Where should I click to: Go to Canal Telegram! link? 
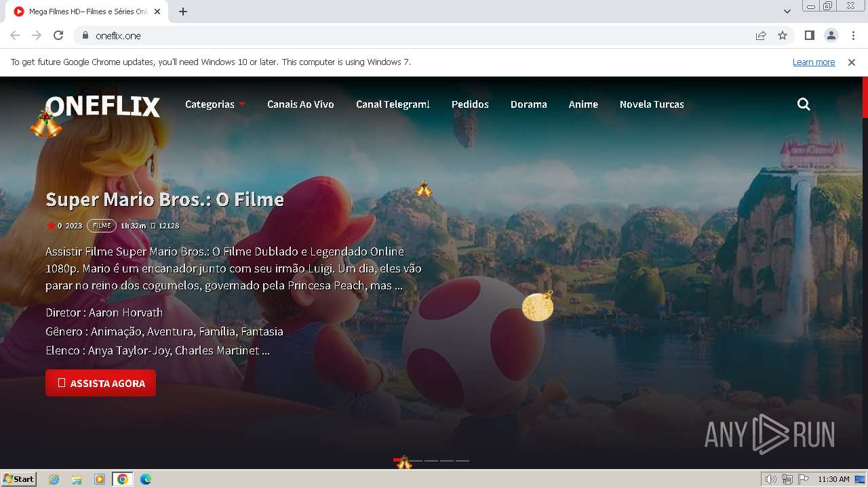pyautogui.click(x=393, y=104)
